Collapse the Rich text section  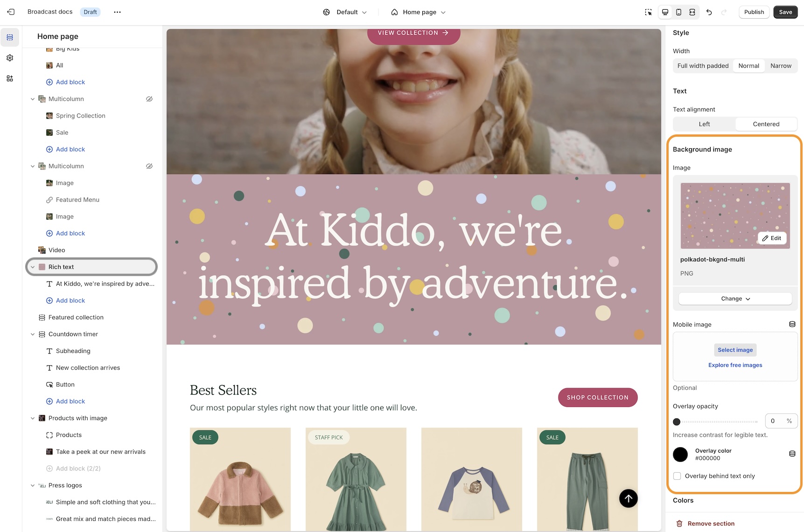click(x=33, y=267)
